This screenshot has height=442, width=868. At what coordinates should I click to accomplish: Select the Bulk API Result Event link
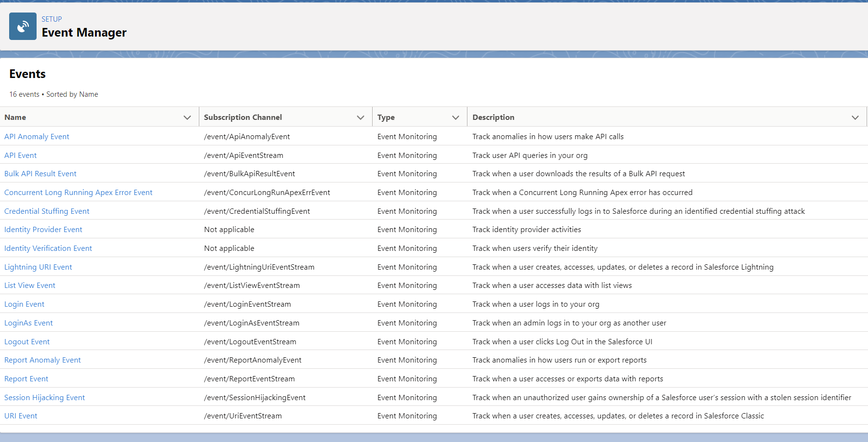pos(40,173)
